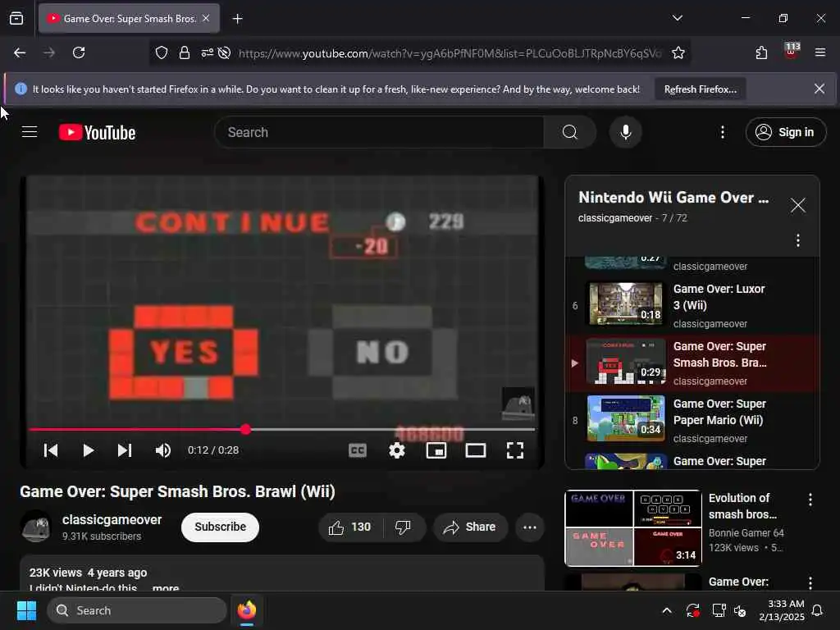Play Game Over: Luxor 3 (Wii)
The image size is (840, 630).
(692, 305)
